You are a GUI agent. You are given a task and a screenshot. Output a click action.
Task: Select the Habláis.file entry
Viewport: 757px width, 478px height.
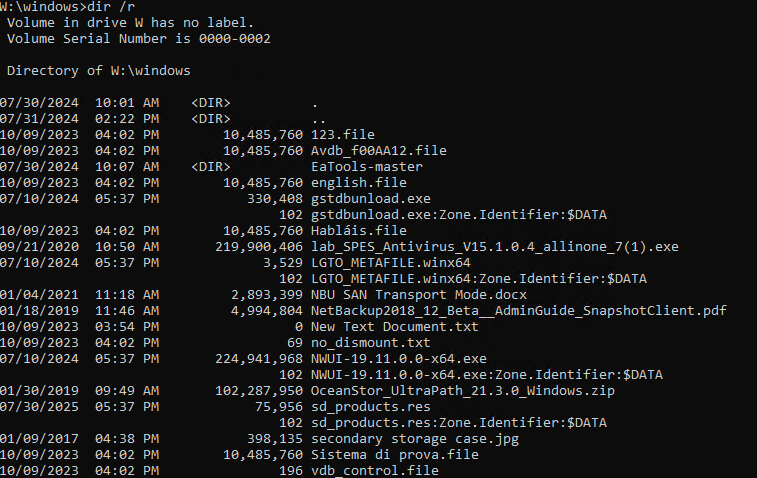359,230
